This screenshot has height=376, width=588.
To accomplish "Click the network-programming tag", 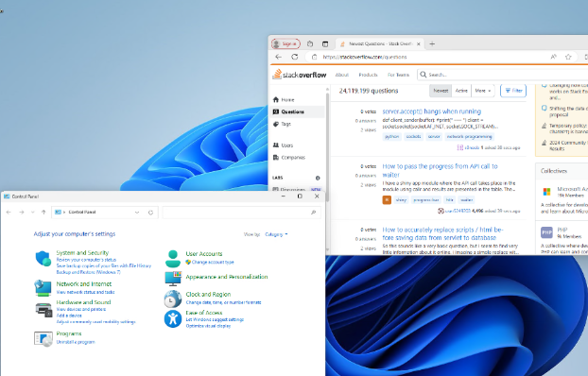I will (469, 136).
